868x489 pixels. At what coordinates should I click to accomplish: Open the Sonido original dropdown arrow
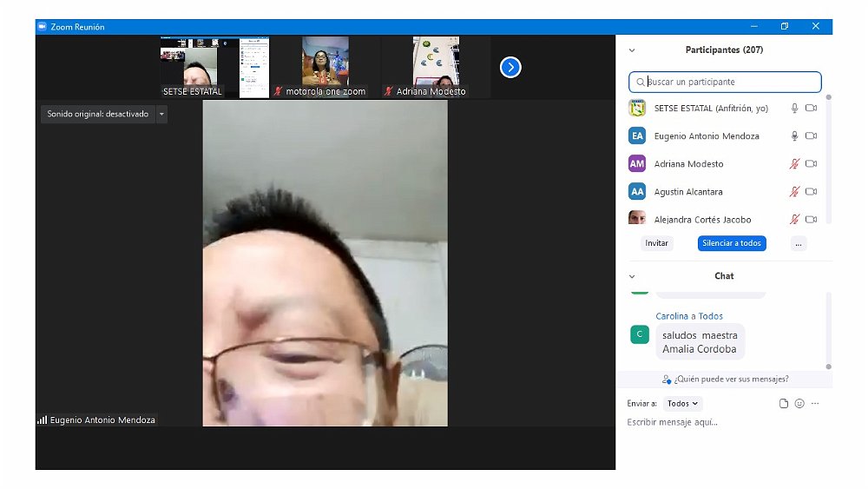[161, 114]
